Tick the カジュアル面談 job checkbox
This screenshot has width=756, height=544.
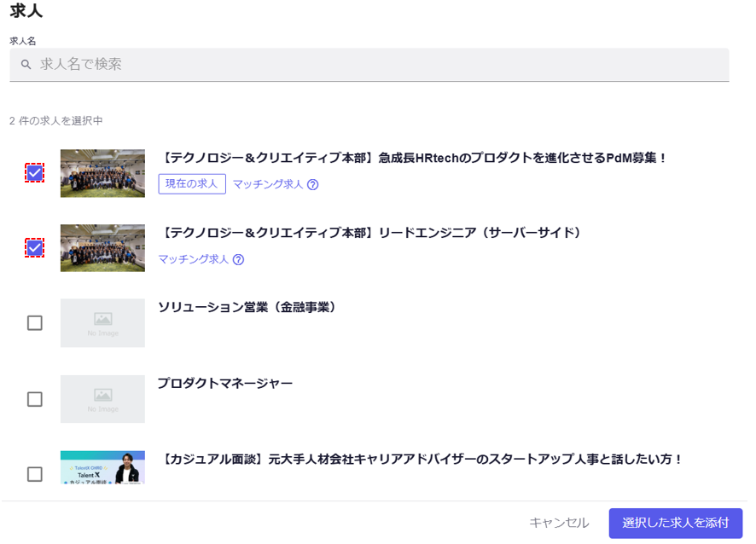(34, 474)
